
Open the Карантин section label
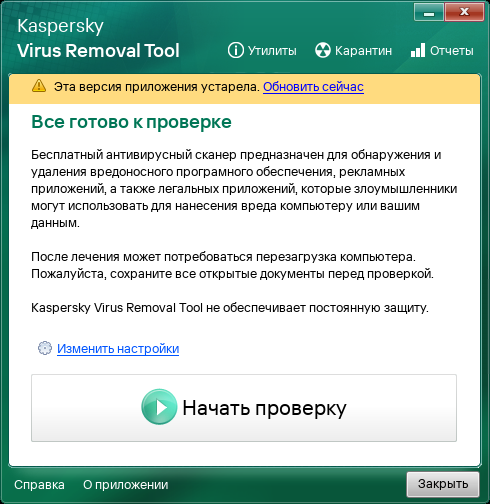(x=363, y=51)
